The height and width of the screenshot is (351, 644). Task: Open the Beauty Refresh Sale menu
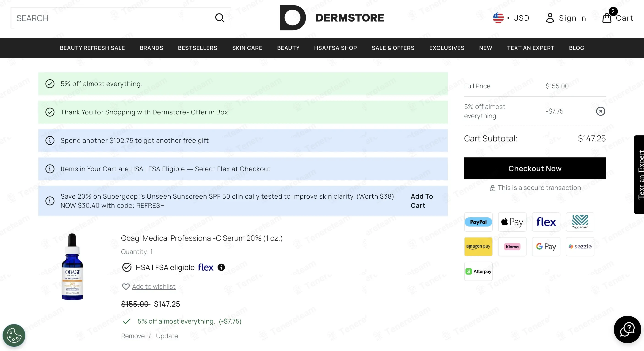(x=92, y=48)
